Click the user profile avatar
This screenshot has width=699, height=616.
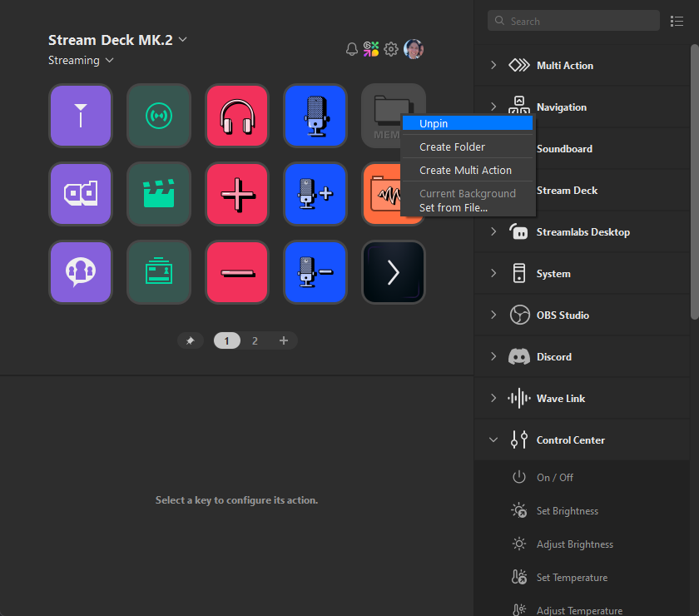pyautogui.click(x=414, y=49)
